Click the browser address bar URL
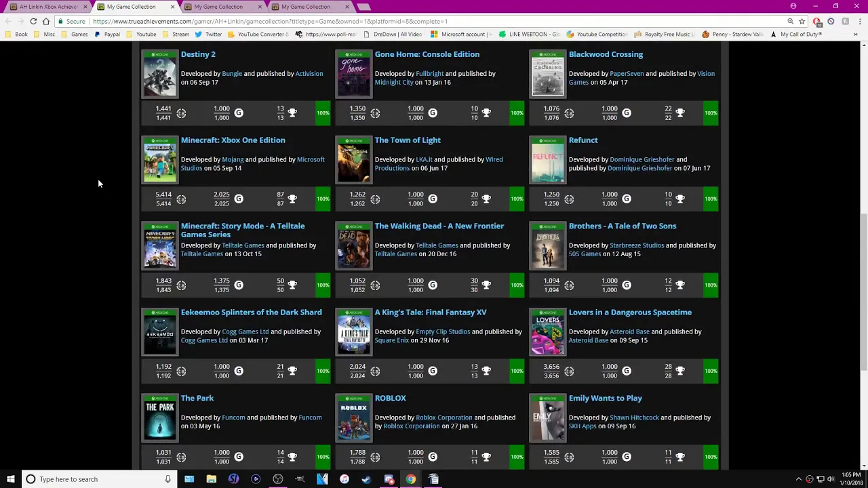This screenshot has height=488, width=868. pyautogui.click(x=270, y=21)
